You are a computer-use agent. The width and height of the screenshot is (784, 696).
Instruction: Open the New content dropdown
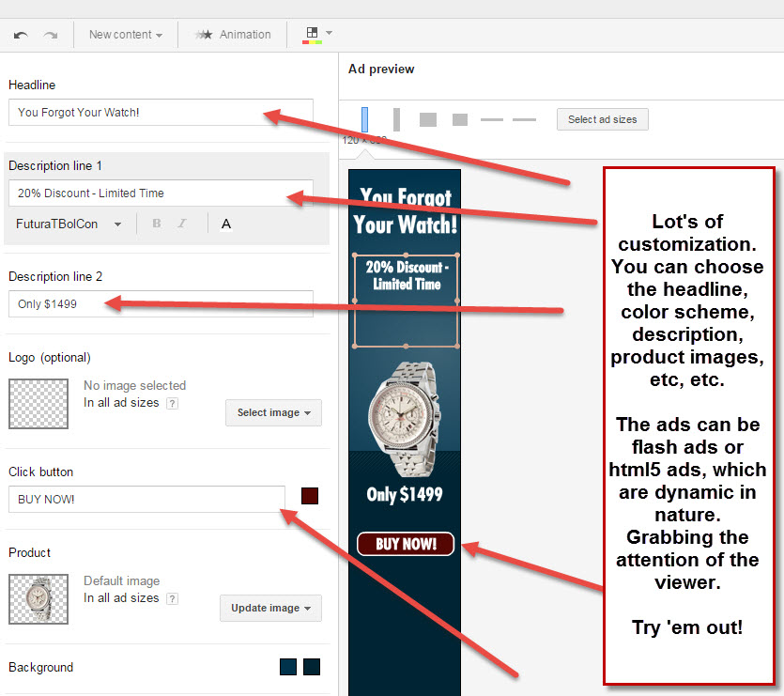tap(125, 34)
